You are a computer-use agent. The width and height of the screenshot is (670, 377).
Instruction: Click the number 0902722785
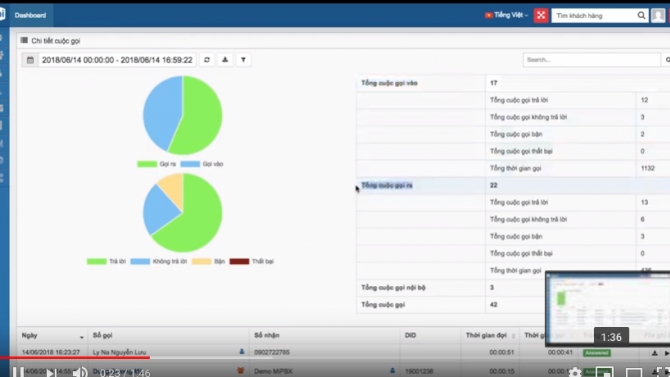click(x=272, y=353)
